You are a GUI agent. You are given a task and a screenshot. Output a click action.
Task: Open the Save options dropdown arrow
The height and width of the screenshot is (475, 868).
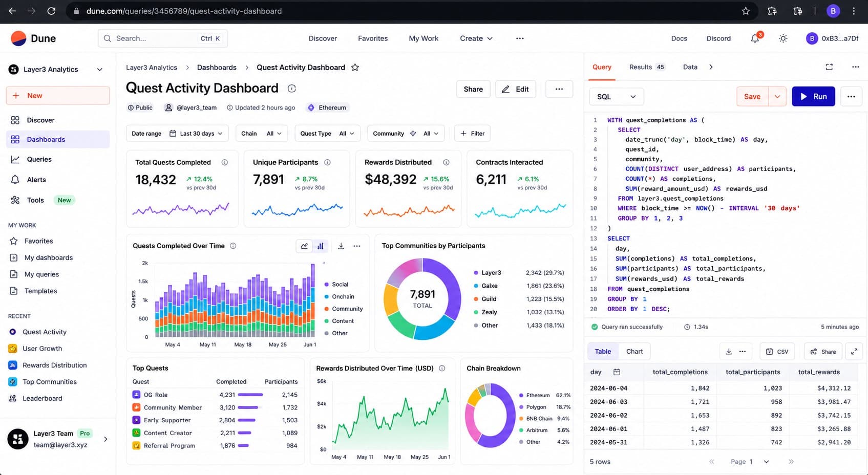pyautogui.click(x=777, y=97)
